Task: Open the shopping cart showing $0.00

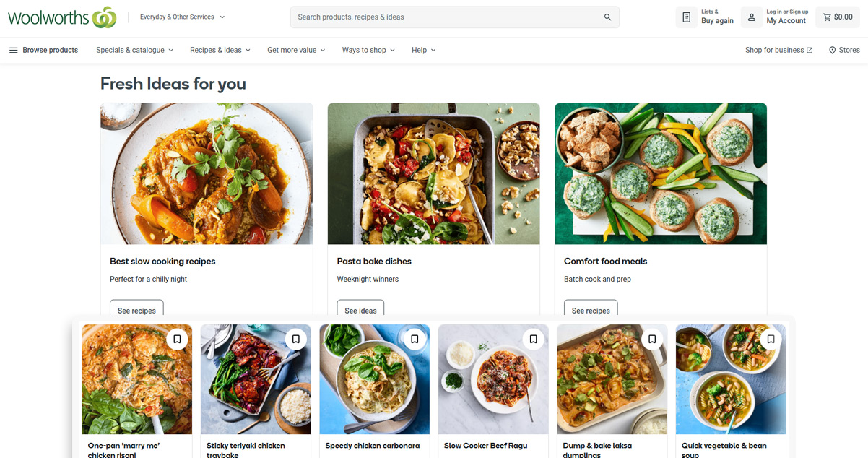Action: tap(837, 17)
